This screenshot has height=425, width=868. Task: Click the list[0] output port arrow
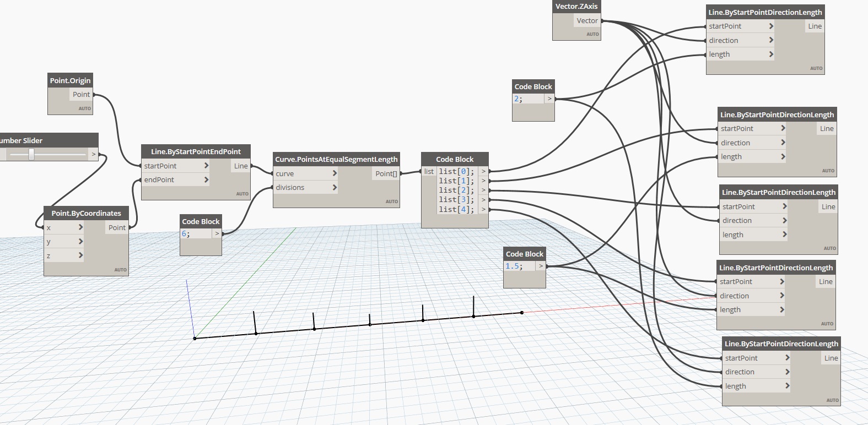483,171
